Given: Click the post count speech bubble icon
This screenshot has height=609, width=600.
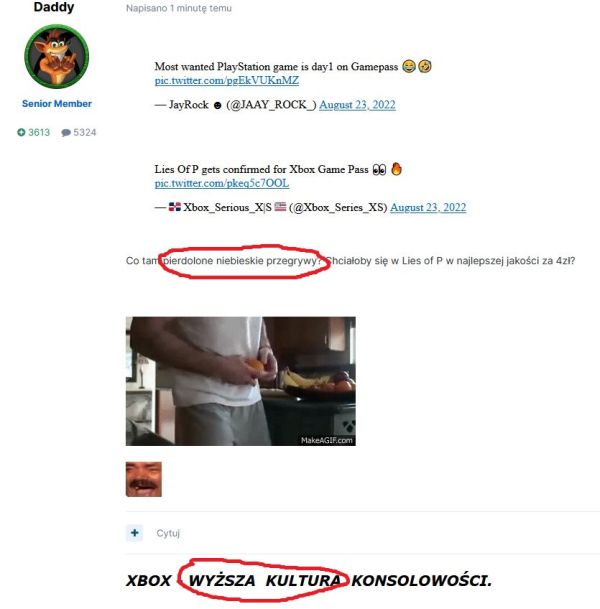Looking at the screenshot, I should click(x=66, y=133).
